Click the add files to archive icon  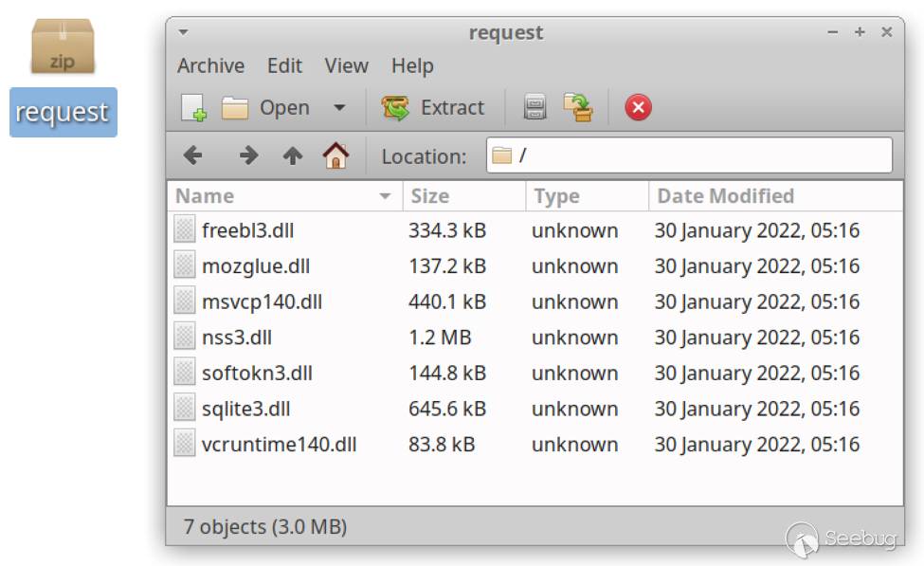pos(535,108)
